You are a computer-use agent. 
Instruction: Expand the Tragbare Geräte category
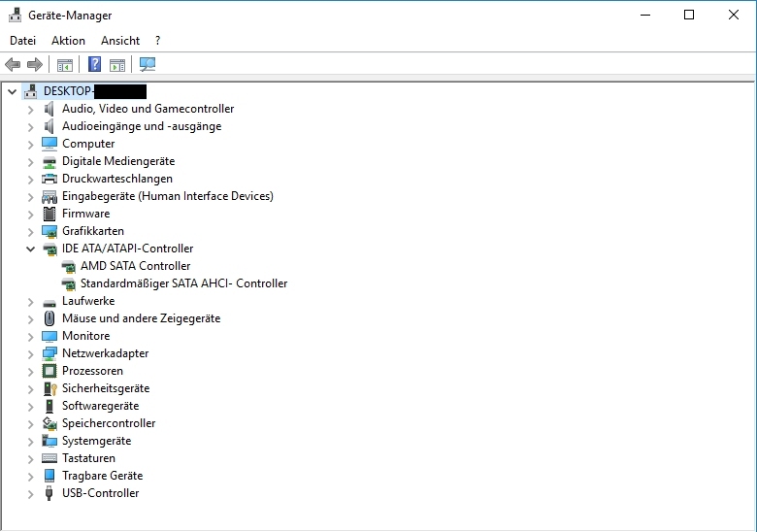[x=30, y=477]
